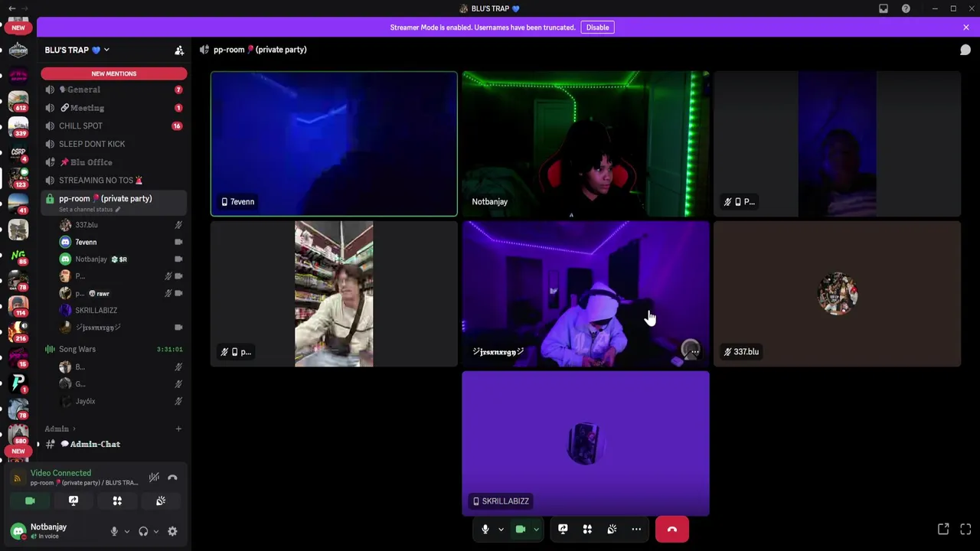Share your screen from the left voice panel
Image resolution: width=980 pixels, height=551 pixels.
coord(73,500)
